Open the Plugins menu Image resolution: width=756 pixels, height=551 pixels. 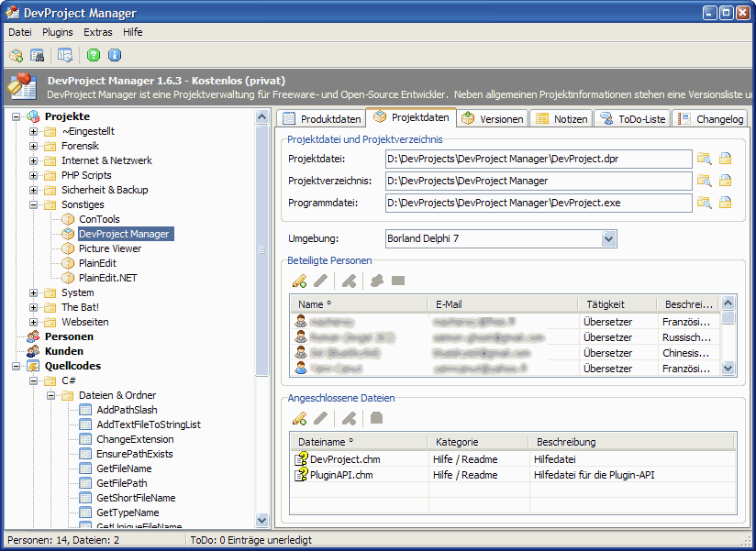pos(58,32)
